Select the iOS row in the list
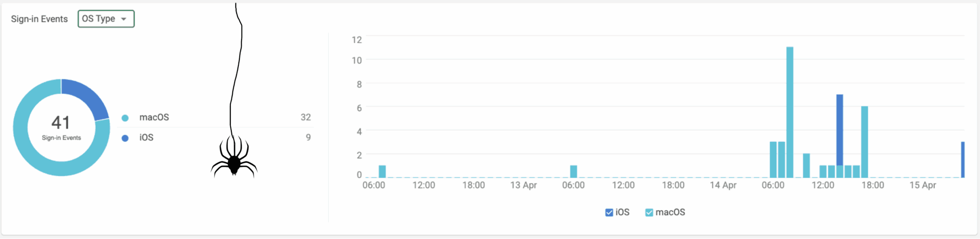The width and height of the screenshot is (980, 239). click(x=216, y=138)
